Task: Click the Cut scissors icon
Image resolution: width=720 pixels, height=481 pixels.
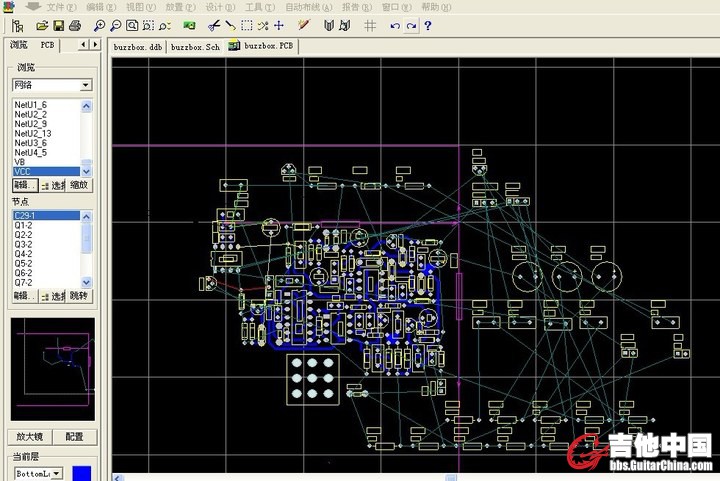Action: (x=214, y=26)
